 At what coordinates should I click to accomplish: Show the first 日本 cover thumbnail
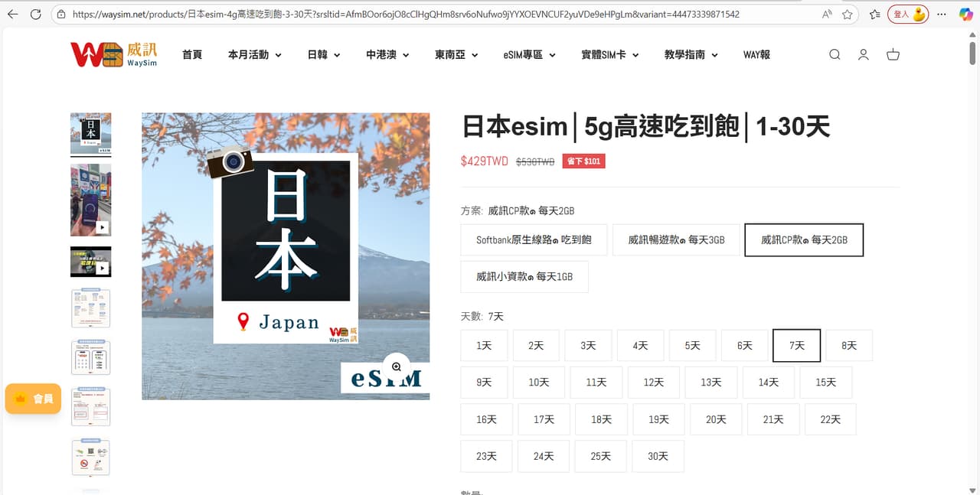coord(90,133)
